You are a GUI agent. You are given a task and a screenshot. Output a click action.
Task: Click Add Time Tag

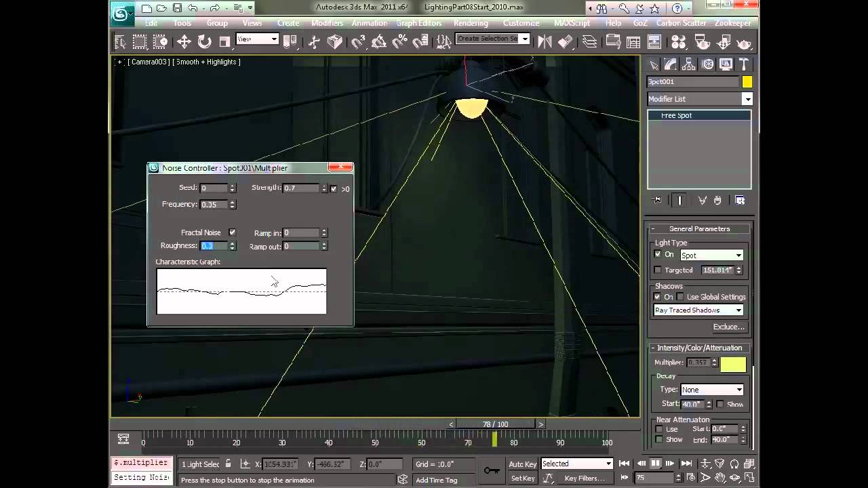[437, 480]
